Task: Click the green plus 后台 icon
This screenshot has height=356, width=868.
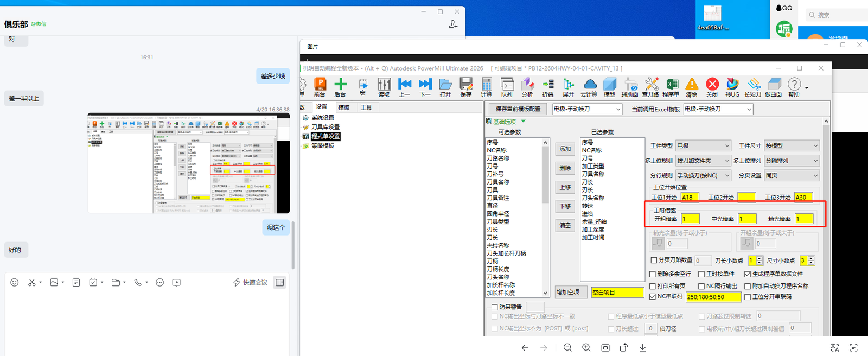Action: 340,87
